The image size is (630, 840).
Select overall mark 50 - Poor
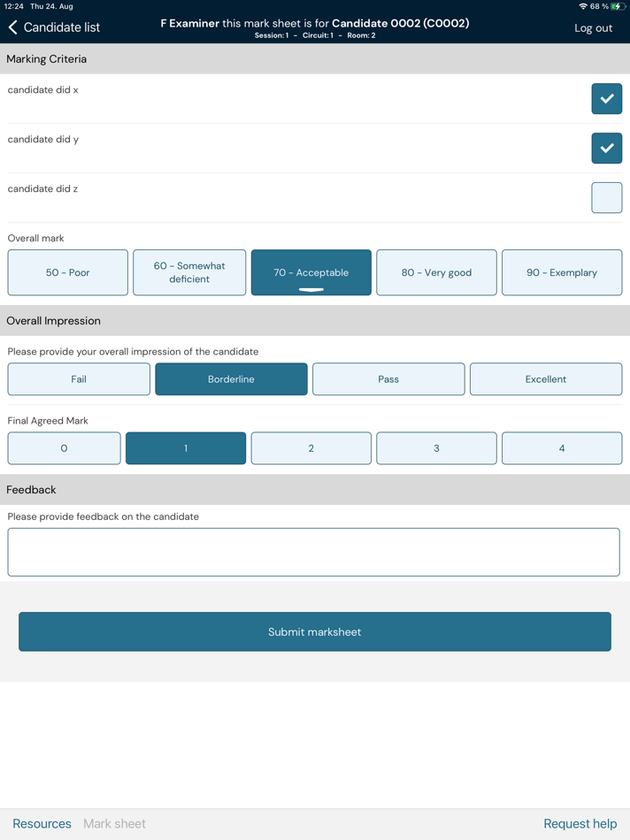coord(67,272)
